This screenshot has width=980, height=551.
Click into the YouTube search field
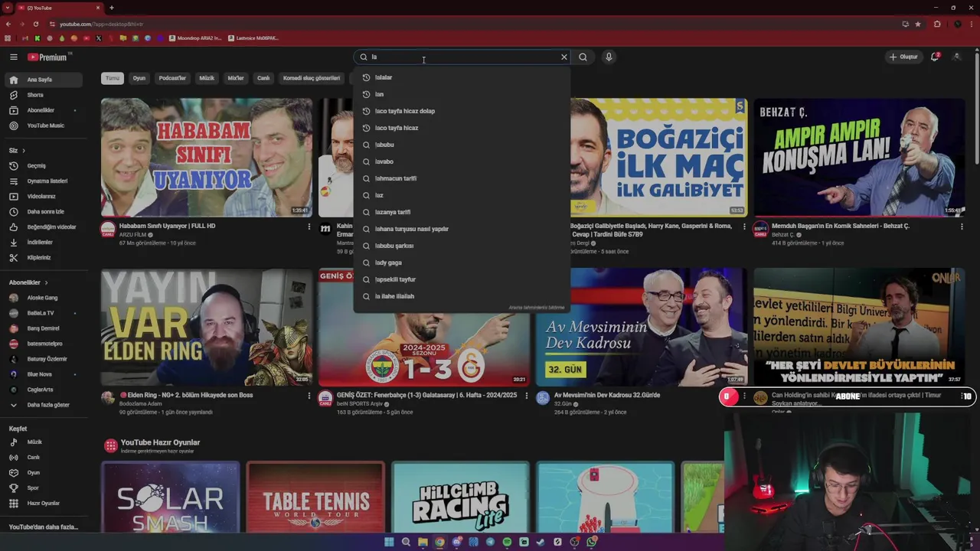tap(463, 57)
